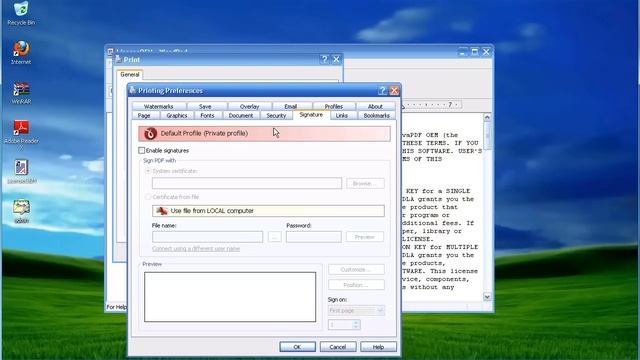640x360 pixels.
Task: Switch to the Email tab
Action: [291, 106]
